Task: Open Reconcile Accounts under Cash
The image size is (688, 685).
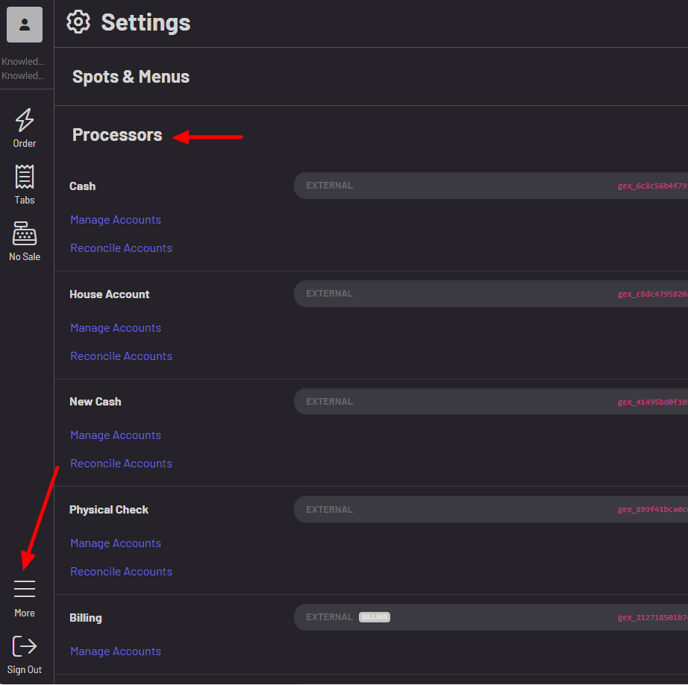Action: [x=121, y=248]
